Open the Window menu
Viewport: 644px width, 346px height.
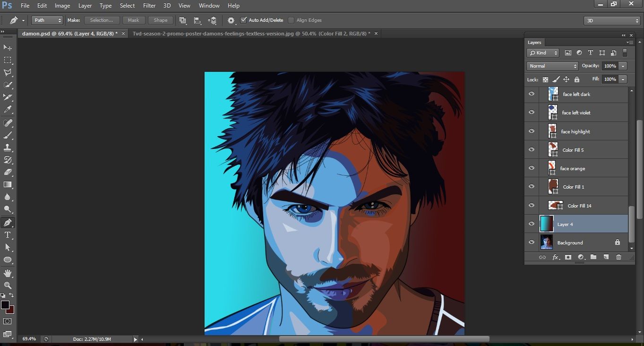click(209, 6)
